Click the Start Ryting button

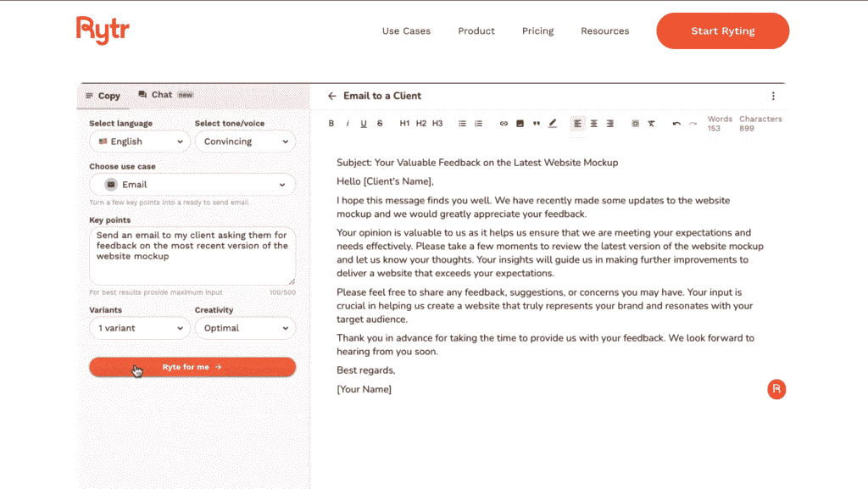pyautogui.click(x=722, y=31)
